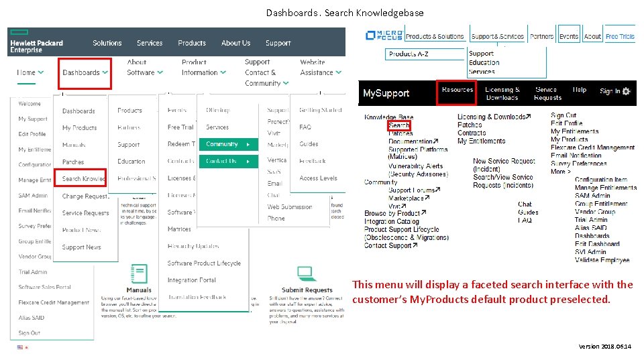
Task: Click My Support in Home menu
Action: pyautogui.click(x=32, y=119)
